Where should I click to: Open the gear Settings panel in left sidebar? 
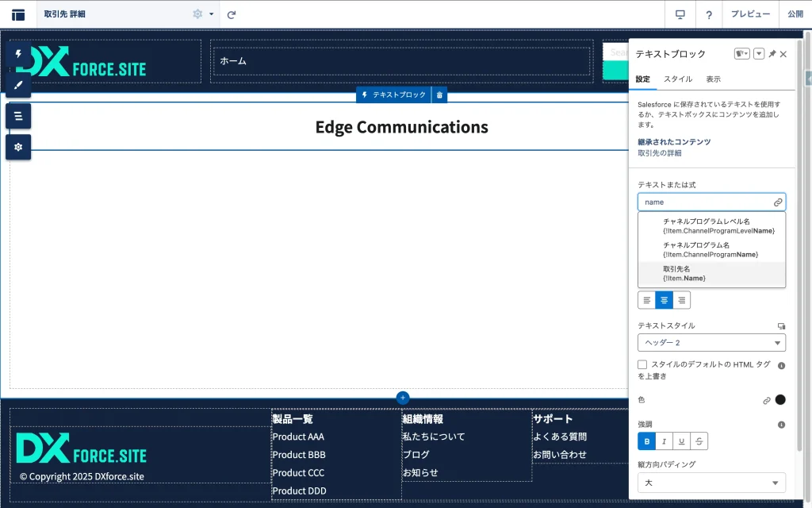18,147
